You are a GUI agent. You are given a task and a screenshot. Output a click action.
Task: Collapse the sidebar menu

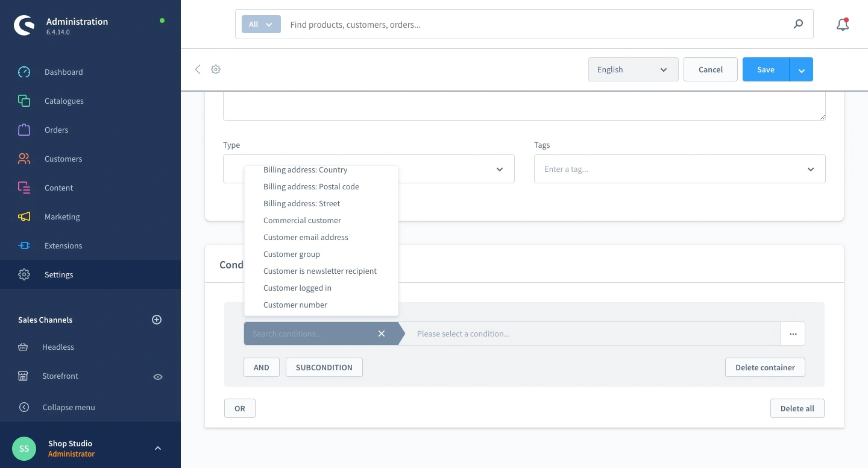coord(68,407)
